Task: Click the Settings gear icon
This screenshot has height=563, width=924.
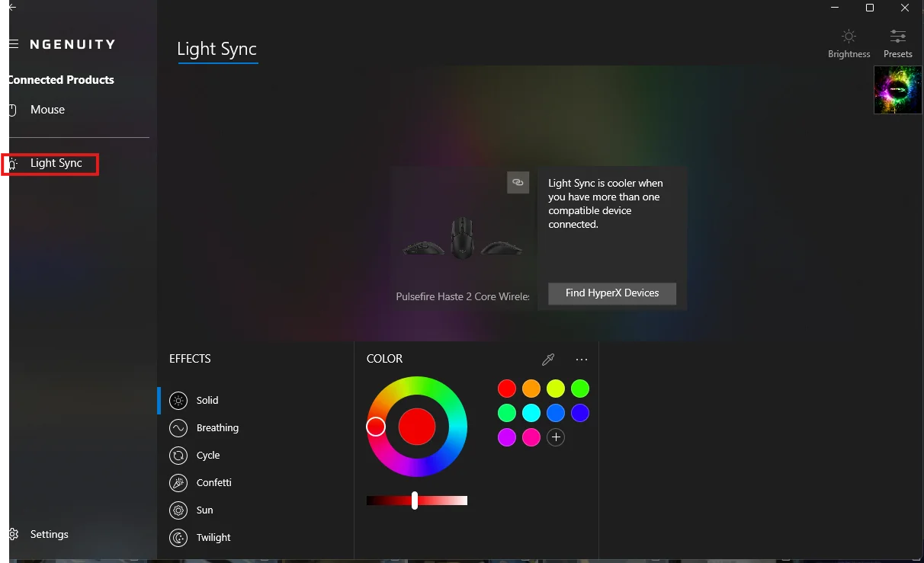Action: click(13, 534)
